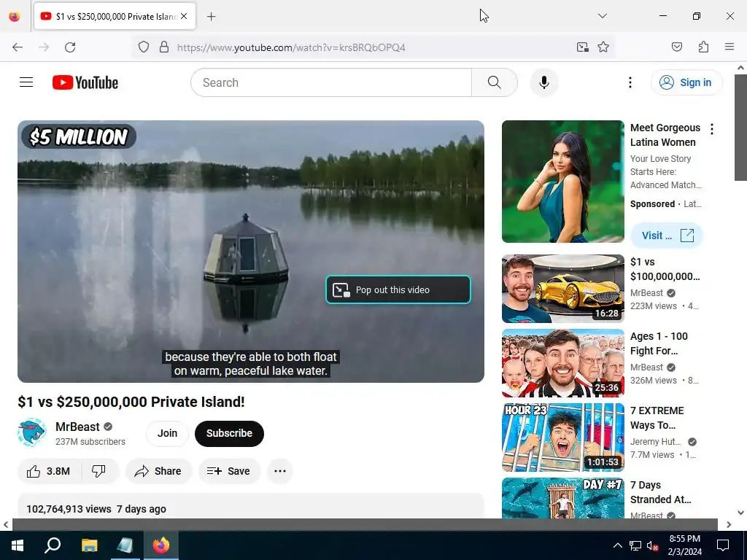
Task: Start voice search with microphone icon
Action: point(543,82)
